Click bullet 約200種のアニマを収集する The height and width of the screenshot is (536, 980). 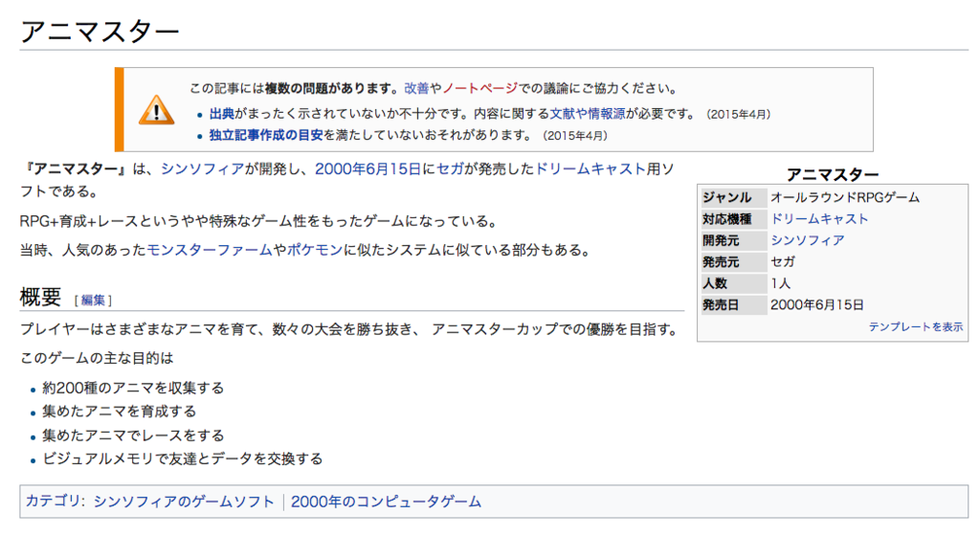(133, 388)
